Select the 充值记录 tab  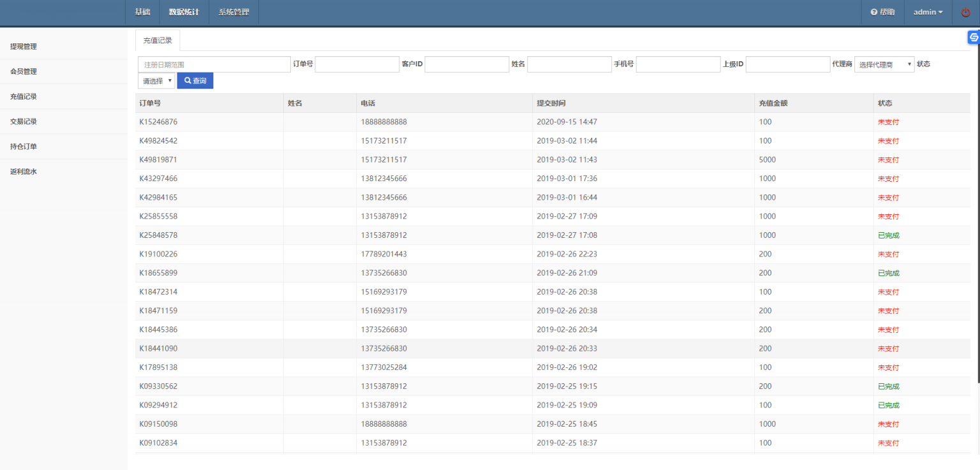coord(158,40)
